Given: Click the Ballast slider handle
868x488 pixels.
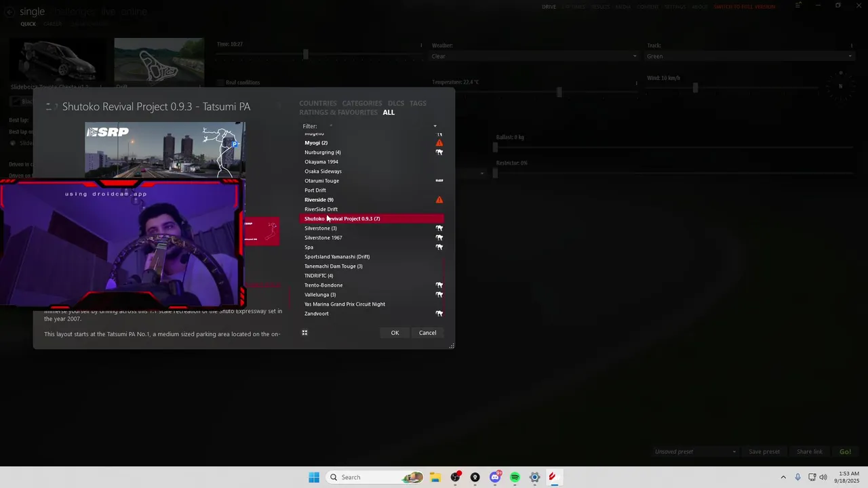Looking at the screenshot, I should [x=495, y=147].
